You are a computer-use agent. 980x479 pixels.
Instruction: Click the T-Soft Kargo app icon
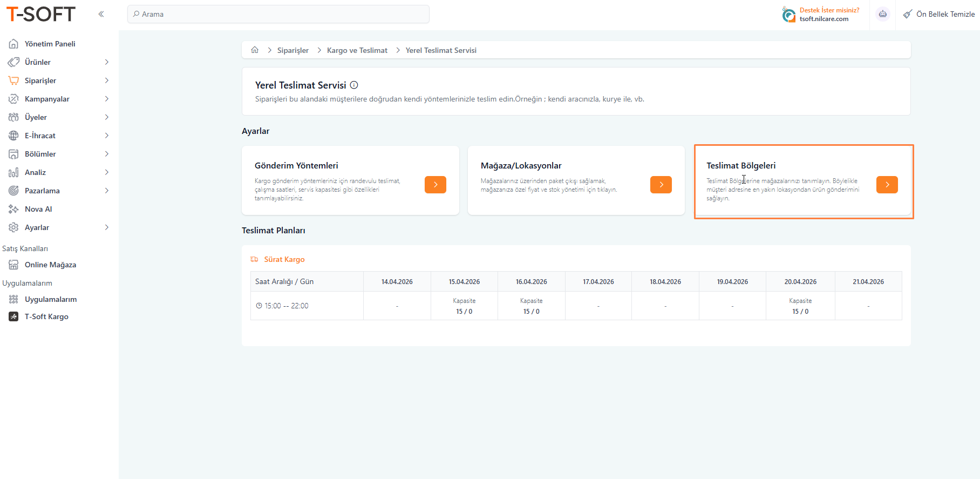(x=13, y=316)
